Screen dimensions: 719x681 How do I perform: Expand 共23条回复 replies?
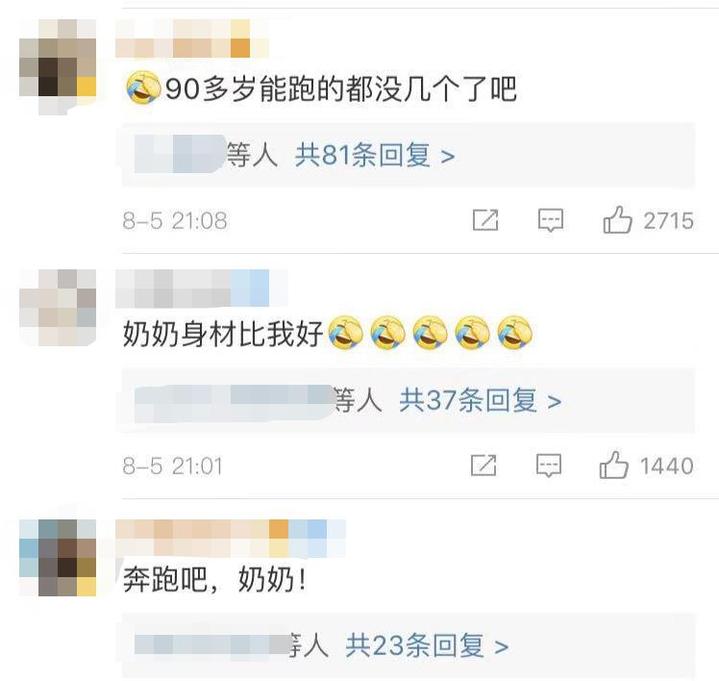tap(427, 646)
